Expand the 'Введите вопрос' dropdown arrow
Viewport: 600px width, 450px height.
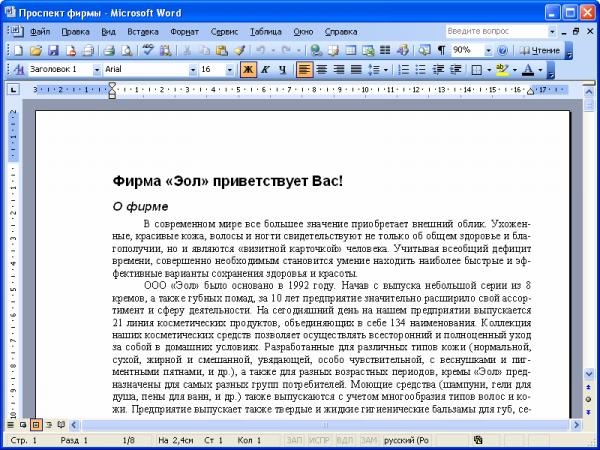552,31
